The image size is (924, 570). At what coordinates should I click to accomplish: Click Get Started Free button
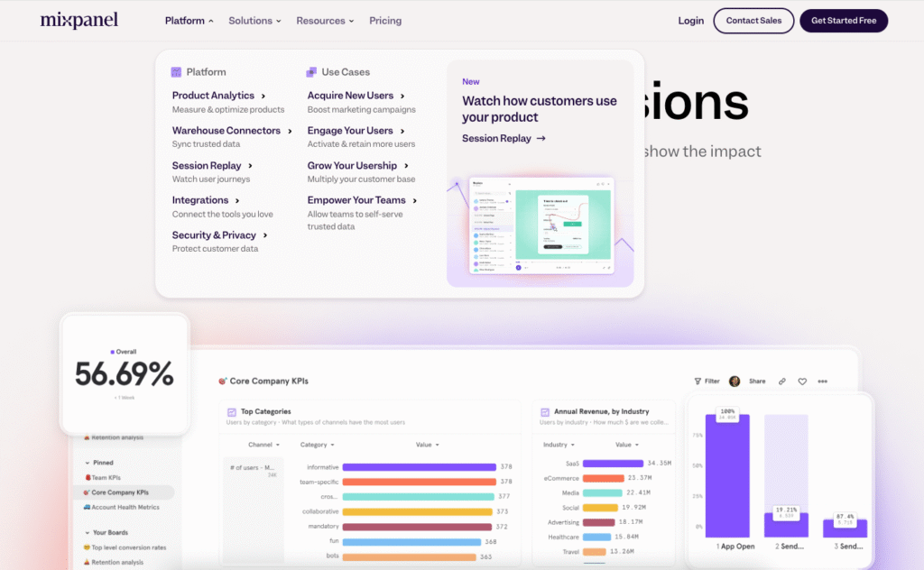tap(844, 21)
